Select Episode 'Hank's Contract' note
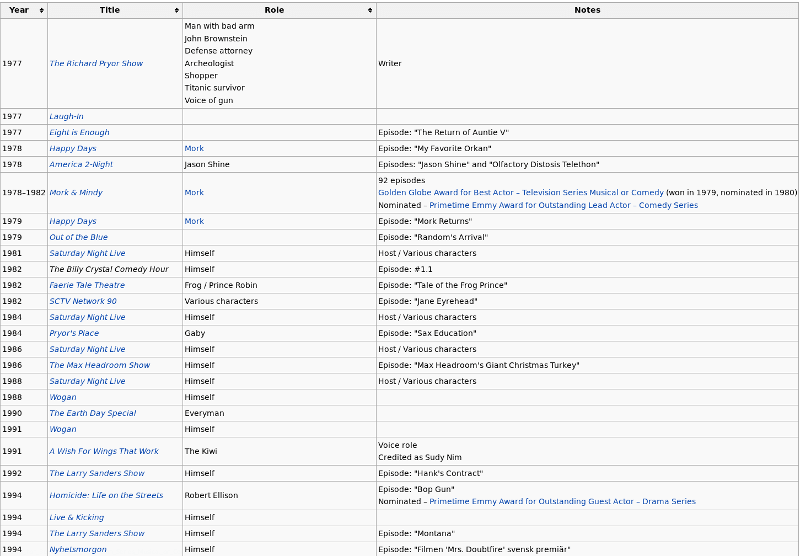 (431, 473)
